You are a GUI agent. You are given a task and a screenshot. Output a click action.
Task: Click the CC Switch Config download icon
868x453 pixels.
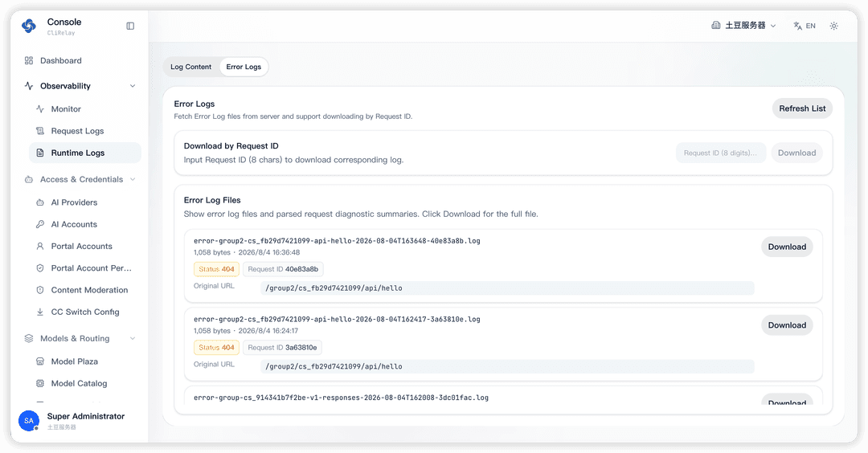pos(40,312)
